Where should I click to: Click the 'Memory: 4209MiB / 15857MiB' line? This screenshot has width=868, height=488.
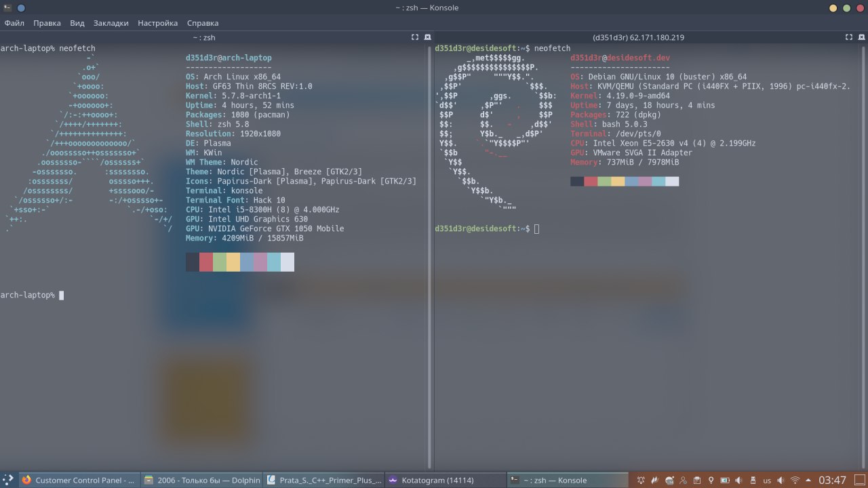click(245, 239)
